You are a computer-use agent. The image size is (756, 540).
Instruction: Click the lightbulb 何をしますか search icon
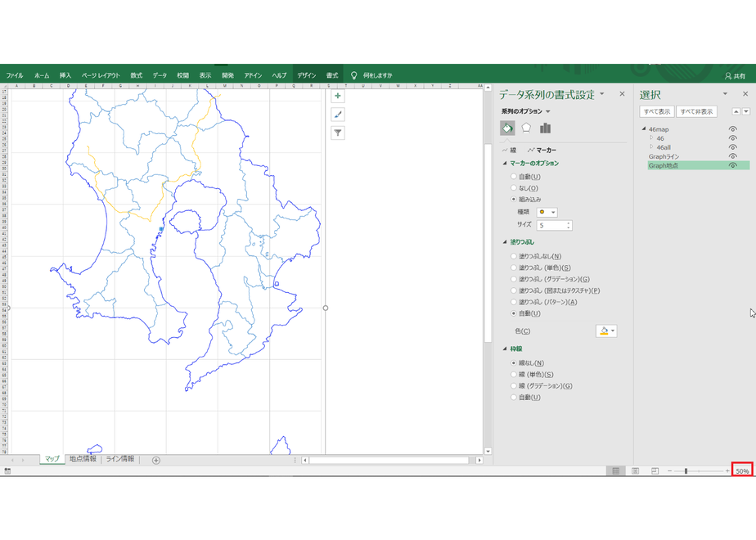click(354, 75)
